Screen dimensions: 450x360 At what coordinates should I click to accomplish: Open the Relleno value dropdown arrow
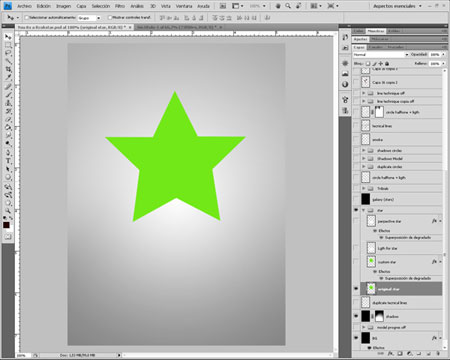click(x=443, y=63)
